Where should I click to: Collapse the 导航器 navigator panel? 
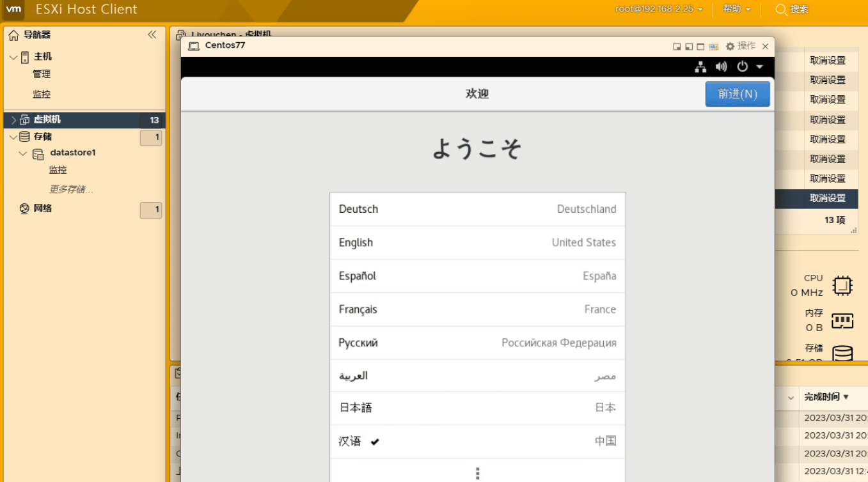[x=152, y=35]
